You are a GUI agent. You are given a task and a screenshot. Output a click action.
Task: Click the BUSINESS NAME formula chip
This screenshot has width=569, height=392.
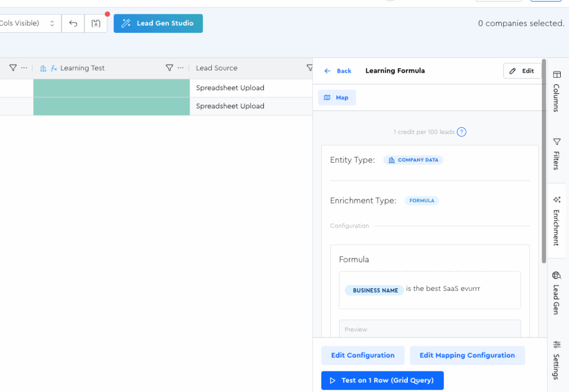[375, 290]
